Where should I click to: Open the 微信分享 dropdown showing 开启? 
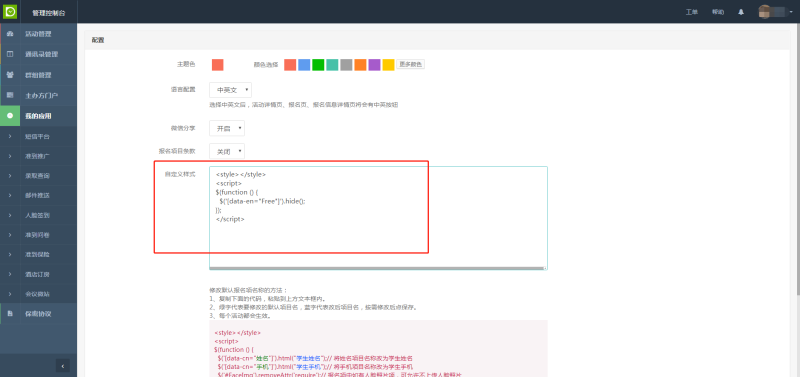[x=227, y=128]
